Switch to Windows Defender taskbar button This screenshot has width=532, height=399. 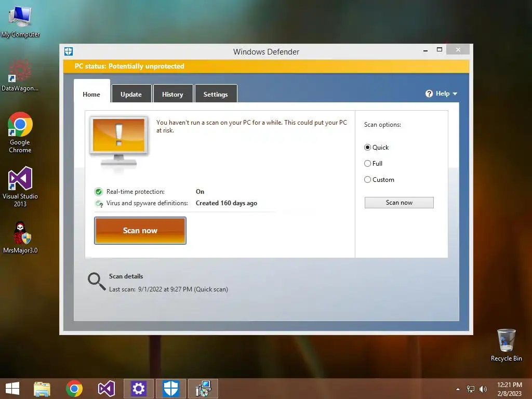coord(170,389)
